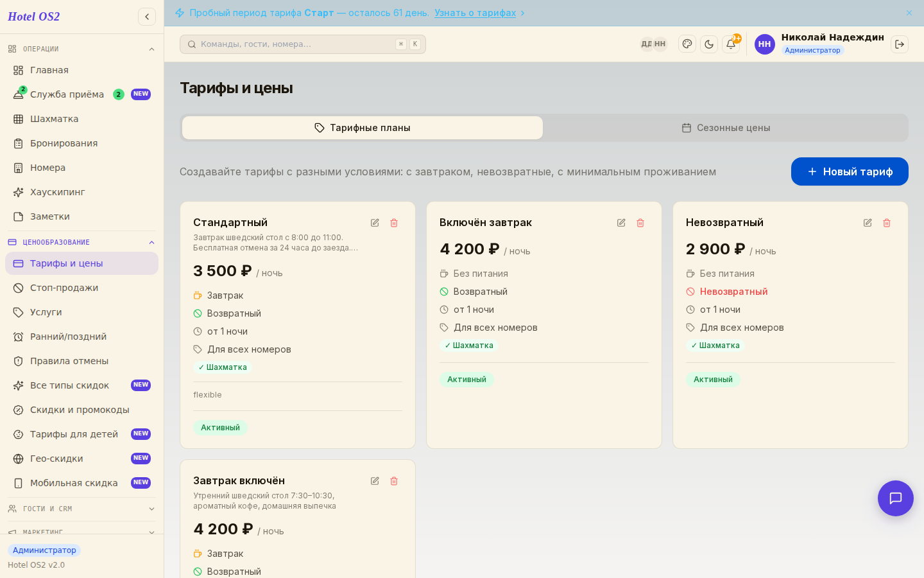Collapse the Операции section
This screenshot has height=578, width=924.
pyautogui.click(x=151, y=49)
